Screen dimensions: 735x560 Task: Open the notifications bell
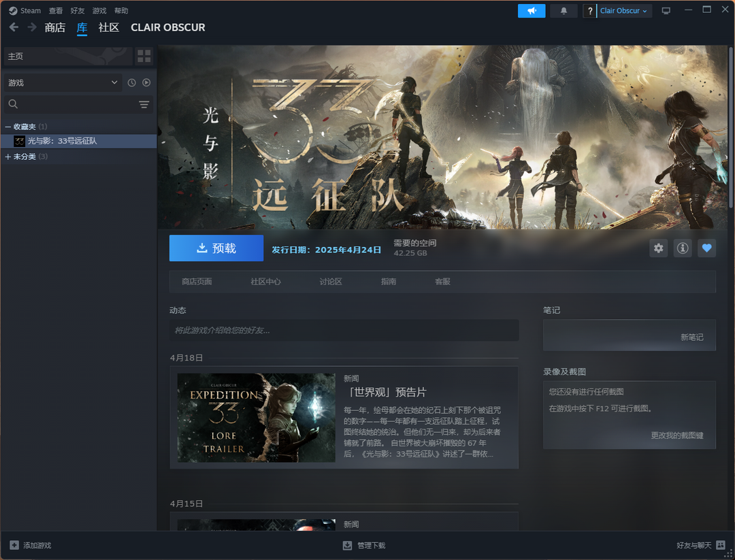(x=563, y=11)
